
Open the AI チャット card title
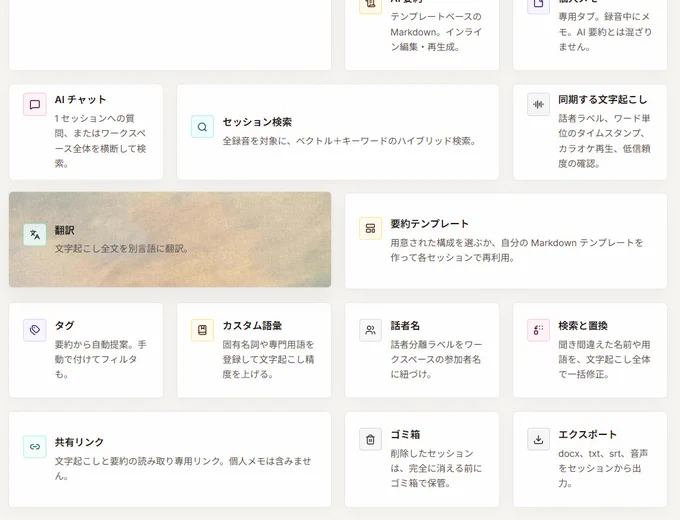click(80, 100)
